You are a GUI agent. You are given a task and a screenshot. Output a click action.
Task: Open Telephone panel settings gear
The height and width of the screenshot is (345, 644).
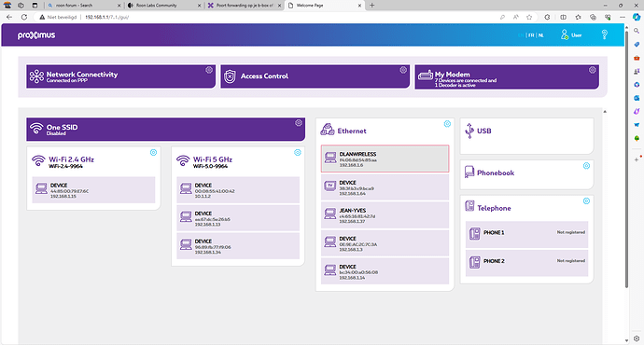586,201
